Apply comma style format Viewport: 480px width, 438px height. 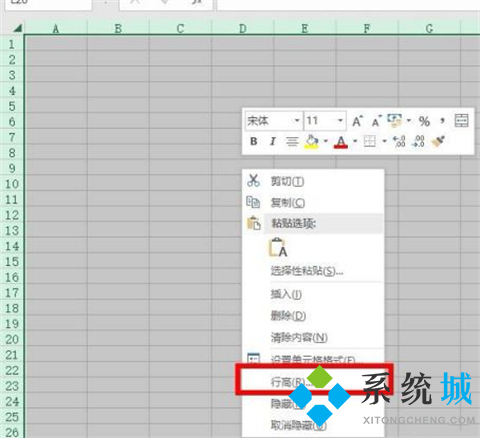point(442,121)
